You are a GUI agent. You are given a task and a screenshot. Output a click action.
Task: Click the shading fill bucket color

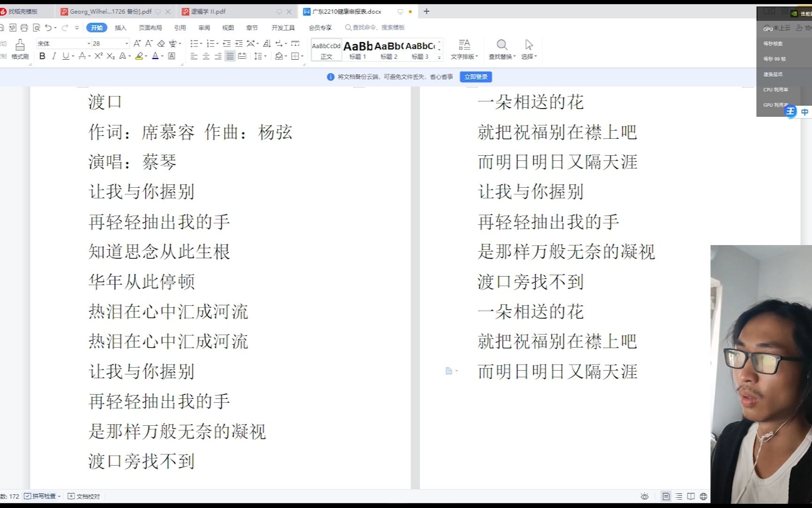pos(279,56)
